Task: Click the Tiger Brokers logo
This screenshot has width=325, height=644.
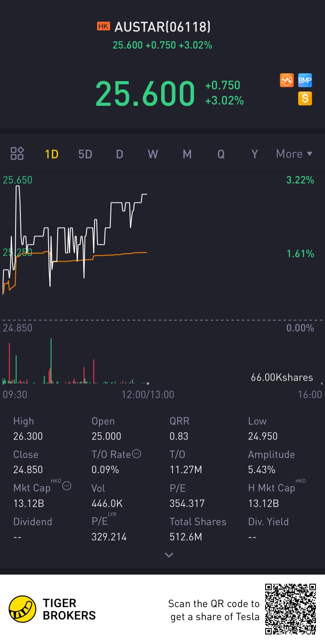Action: tap(23, 609)
